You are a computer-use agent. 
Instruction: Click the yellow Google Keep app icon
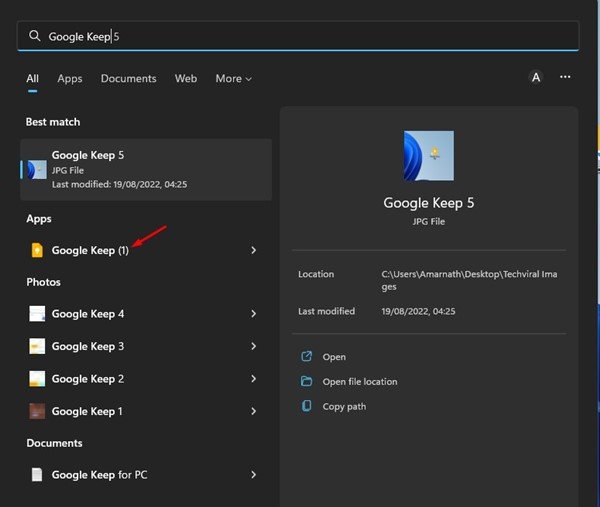(x=37, y=251)
